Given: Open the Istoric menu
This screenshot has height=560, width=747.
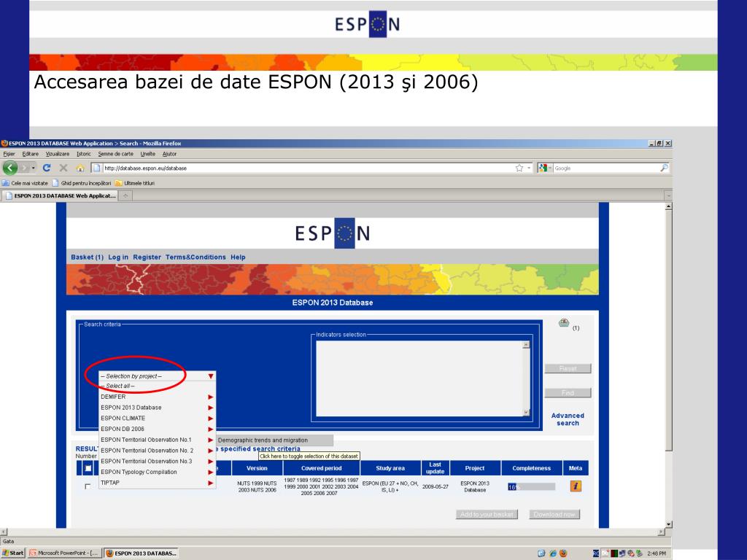Looking at the screenshot, I should click(x=83, y=154).
